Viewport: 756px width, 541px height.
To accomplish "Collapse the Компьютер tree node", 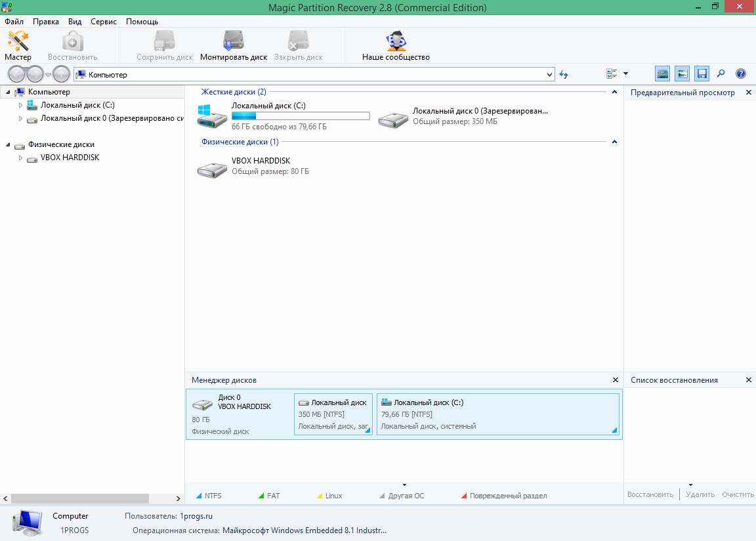I will (8, 92).
